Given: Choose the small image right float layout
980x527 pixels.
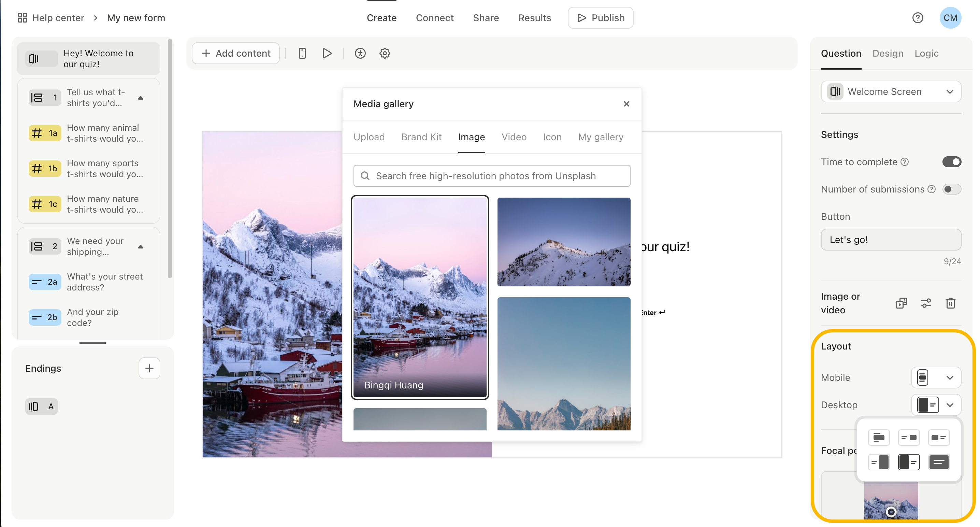Looking at the screenshot, I should point(909,438).
